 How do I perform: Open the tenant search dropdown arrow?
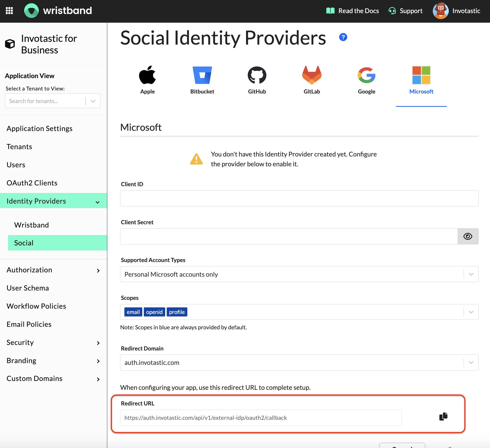[x=93, y=101]
